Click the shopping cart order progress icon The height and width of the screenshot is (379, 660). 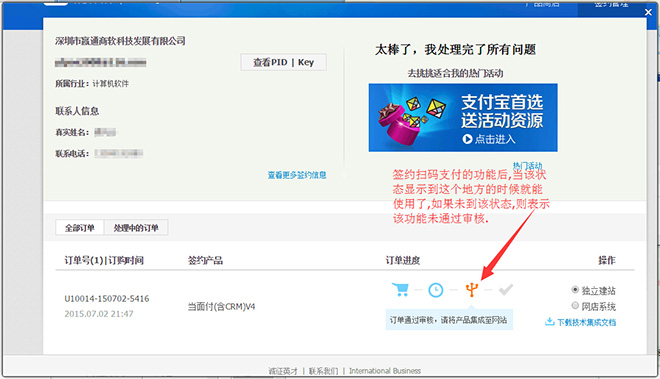(x=400, y=290)
